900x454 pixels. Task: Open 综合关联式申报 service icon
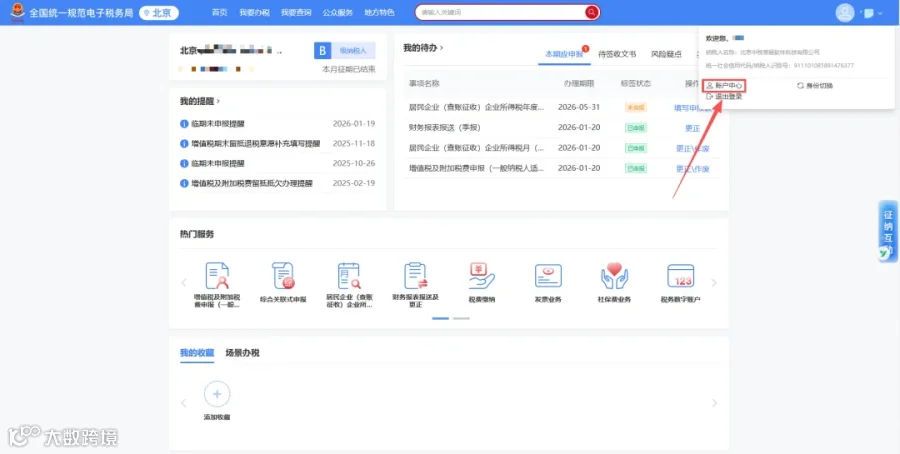(283, 276)
